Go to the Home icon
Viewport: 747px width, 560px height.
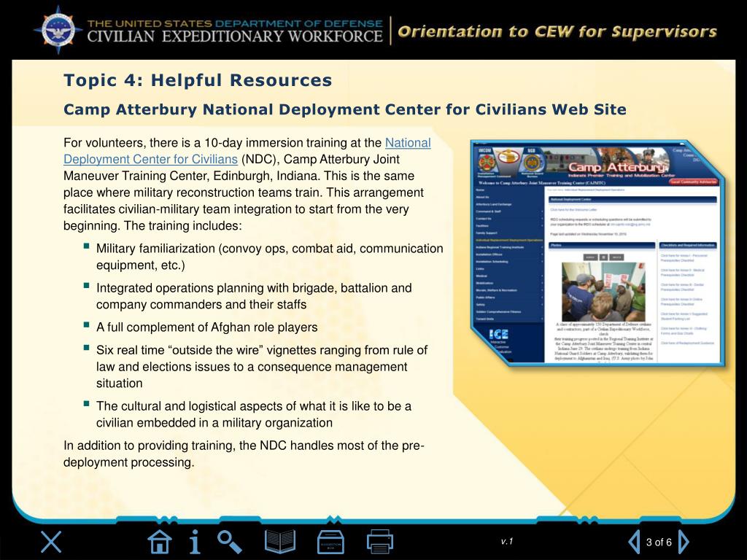[x=159, y=542]
